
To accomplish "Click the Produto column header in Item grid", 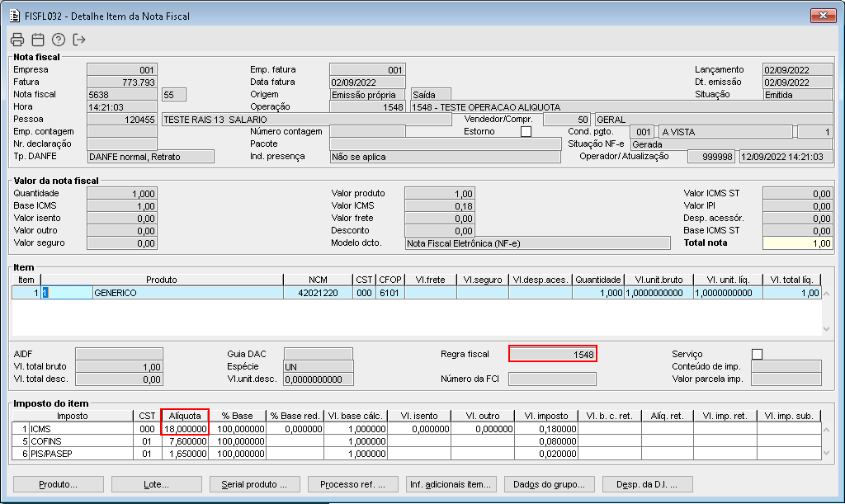I will pyautogui.click(x=162, y=280).
